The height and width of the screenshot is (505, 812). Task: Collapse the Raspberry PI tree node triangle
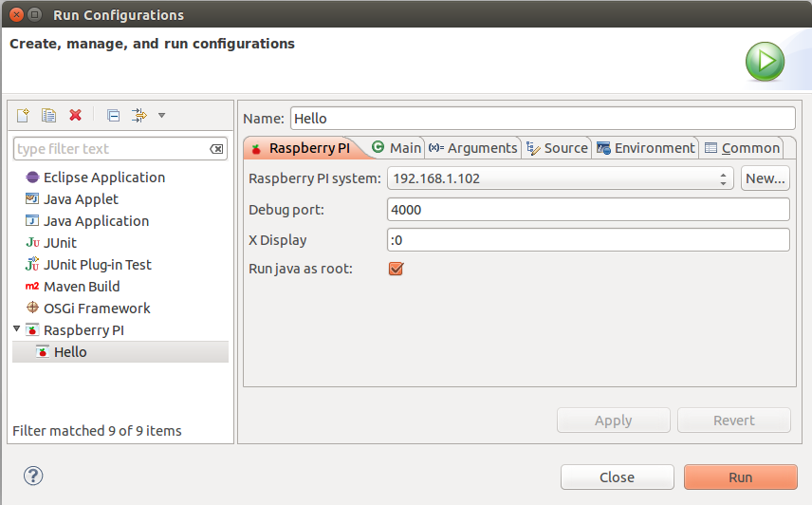pos(16,328)
